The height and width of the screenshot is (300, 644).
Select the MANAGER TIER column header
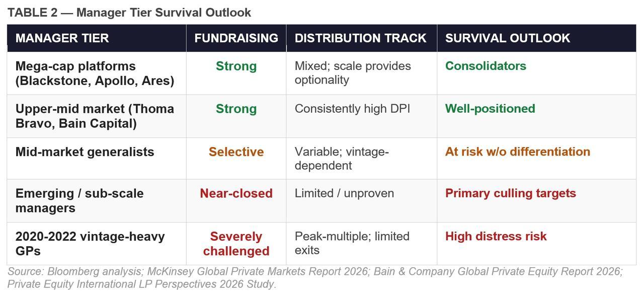62,38
